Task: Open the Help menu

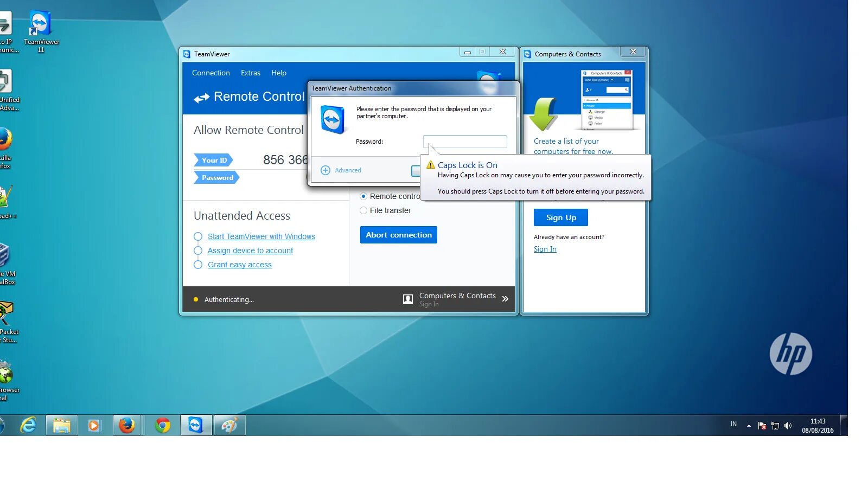Action: (x=278, y=73)
